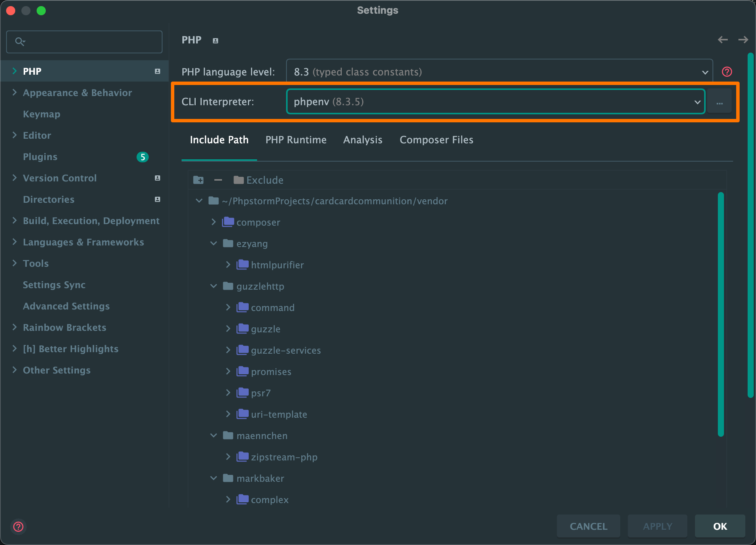Open the CLI Interpreter dropdown
Viewport: 756px width, 545px height.
tap(495, 102)
